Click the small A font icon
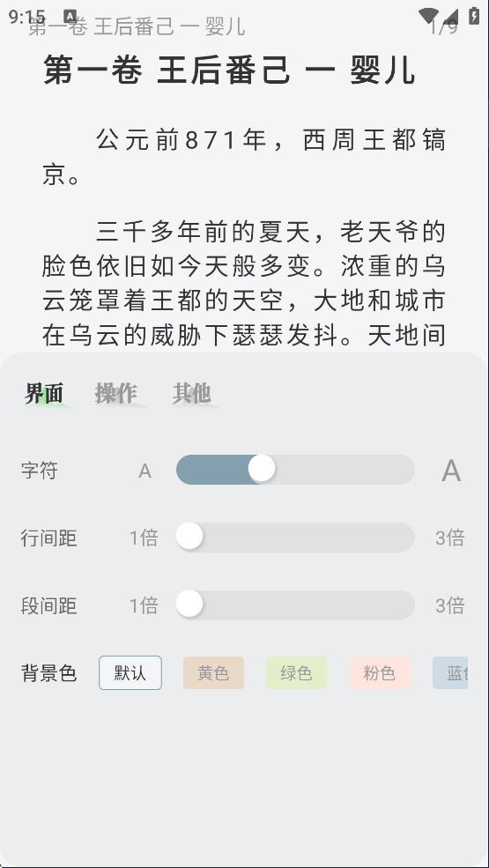 pos(144,471)
